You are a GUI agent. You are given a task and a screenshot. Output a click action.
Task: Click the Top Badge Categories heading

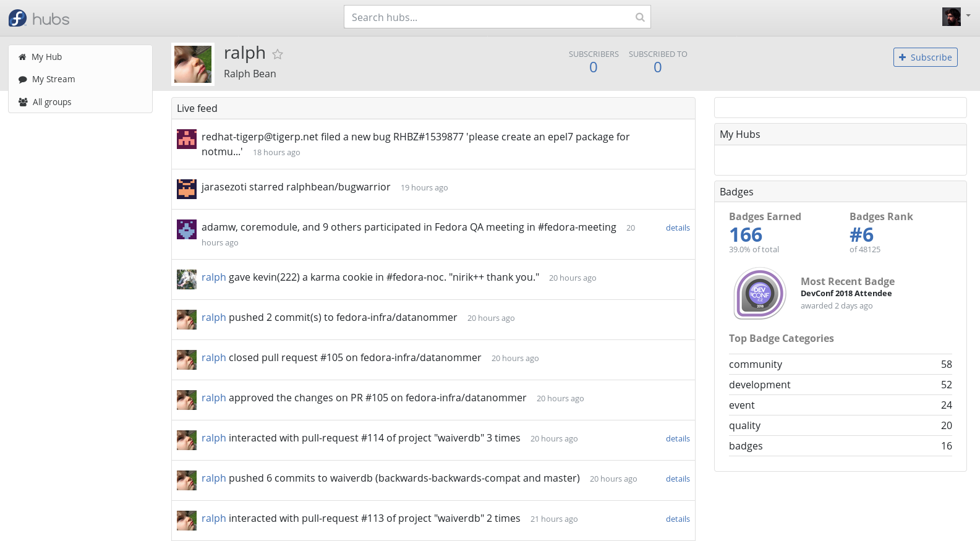782,339
